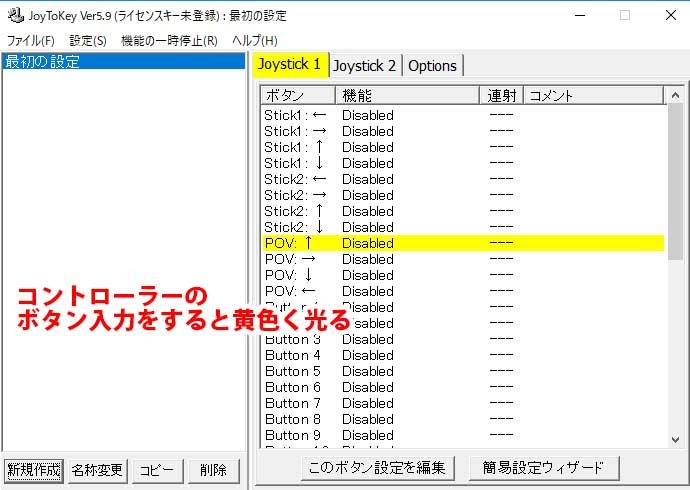Open the Options tab
This screenshot has width=690, height=490.
click(x=432, y=66)
